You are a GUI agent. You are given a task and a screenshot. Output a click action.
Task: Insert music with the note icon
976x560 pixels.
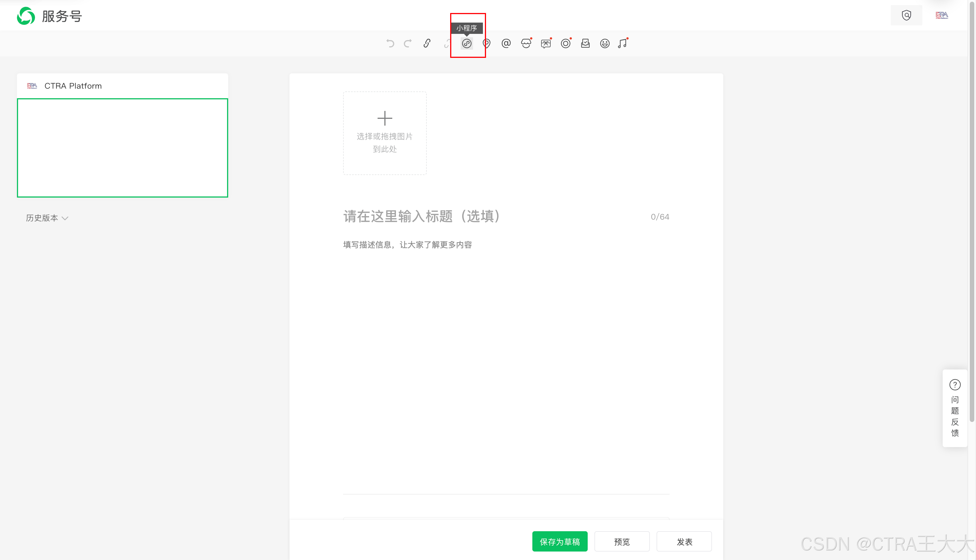point(622,43)
